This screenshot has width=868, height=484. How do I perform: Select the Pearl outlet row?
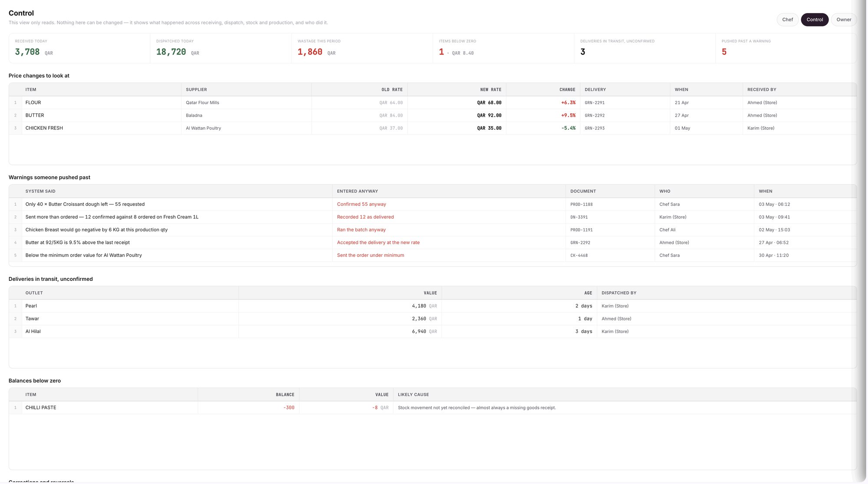(x=433, y=306)
